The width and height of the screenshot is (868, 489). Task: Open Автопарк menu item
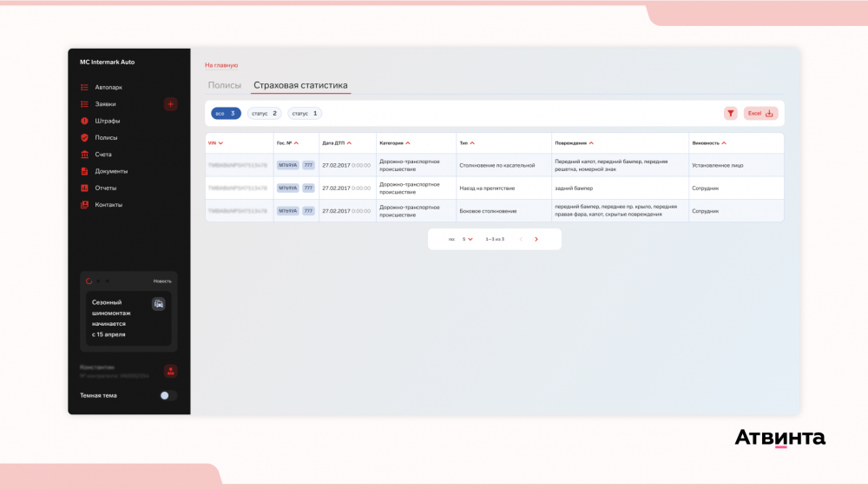click(x=108, y=88)
